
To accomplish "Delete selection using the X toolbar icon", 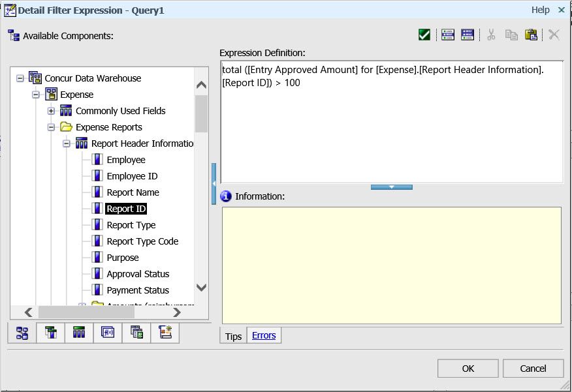I will point(554,35).
